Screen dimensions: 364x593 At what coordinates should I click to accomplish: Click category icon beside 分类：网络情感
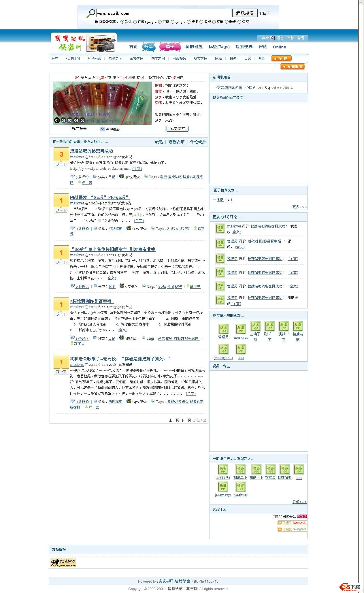click(95, 228)
